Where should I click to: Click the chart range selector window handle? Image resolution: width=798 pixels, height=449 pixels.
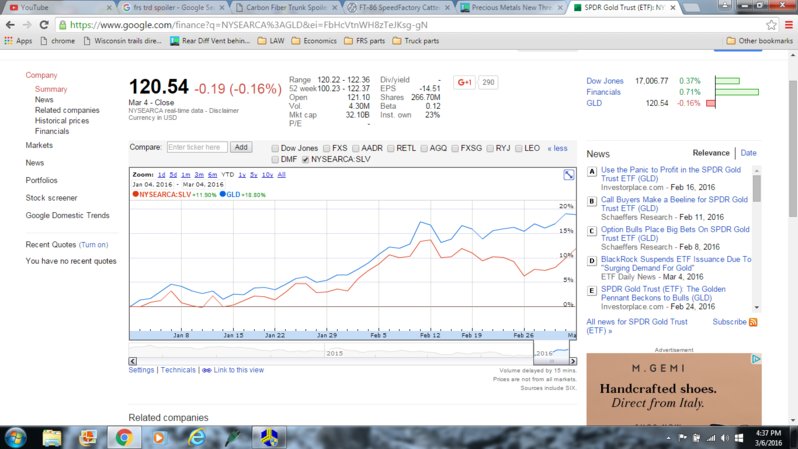551,361
